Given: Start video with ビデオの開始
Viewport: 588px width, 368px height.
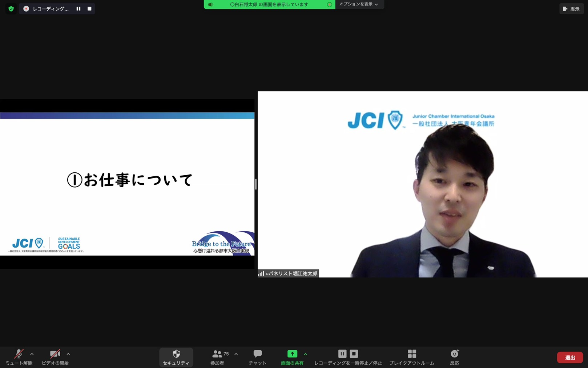Looking at the screenshot, I should (55, 357).
